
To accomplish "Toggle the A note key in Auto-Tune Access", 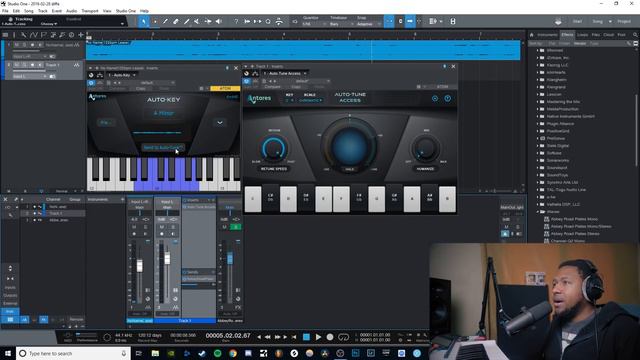I will [x=412, y=199].
